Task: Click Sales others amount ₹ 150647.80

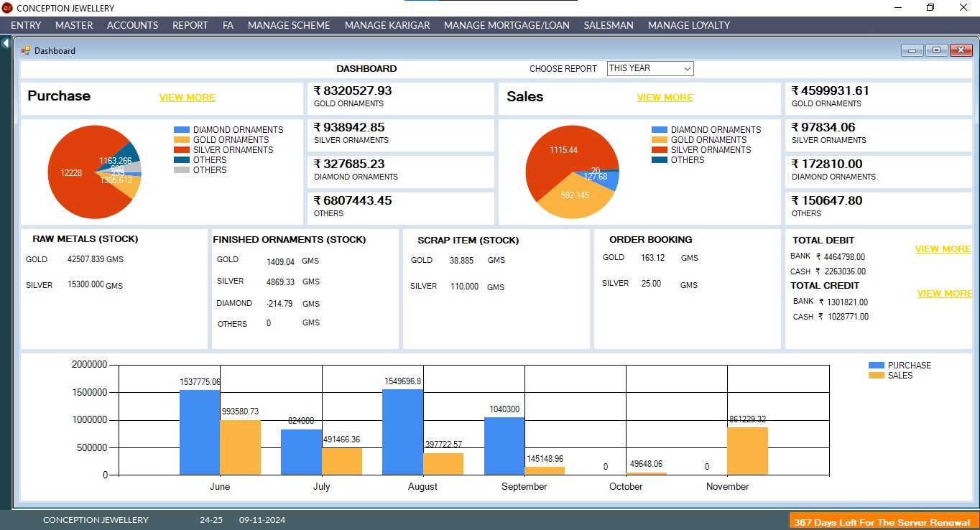Action: click(x=827, y=200)
